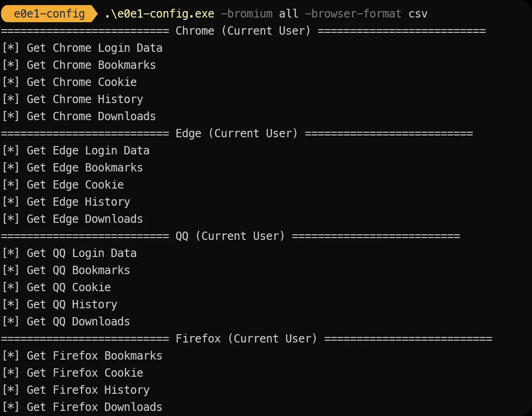
Task: Click the Edge (Current User) section header
Action: (x=236, y=134)
